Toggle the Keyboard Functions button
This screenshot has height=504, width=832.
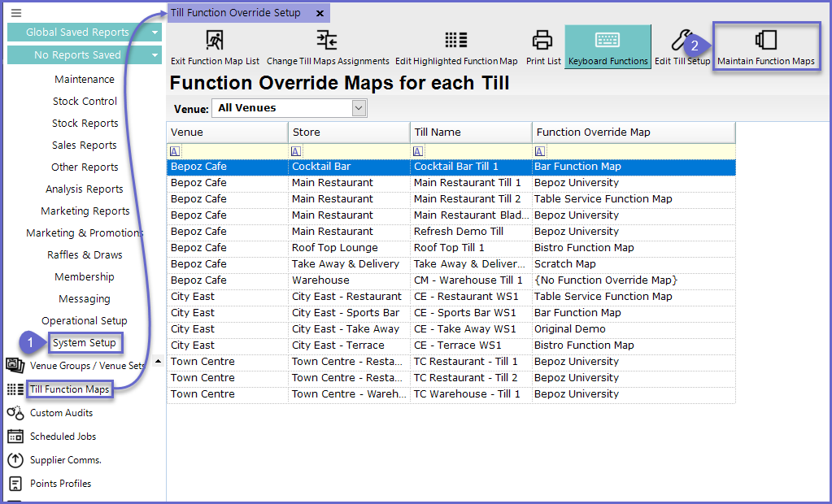[x=608, y=47]
